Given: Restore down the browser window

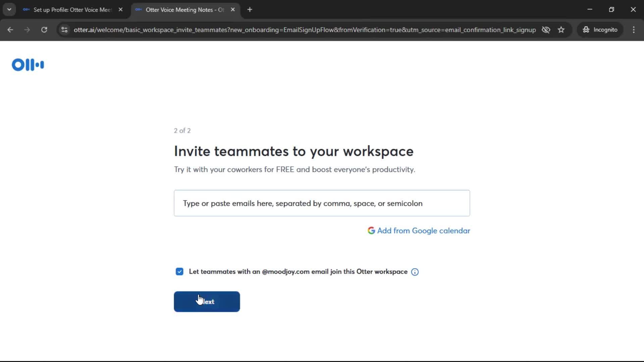Looking at the screenshot, I should [611, 9].
